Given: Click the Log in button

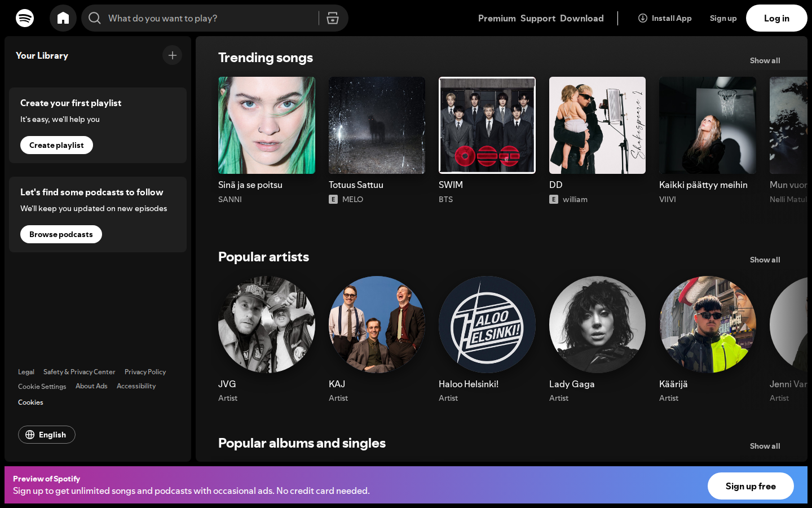Looking at the screenshot, I should (x=776, y=18).
